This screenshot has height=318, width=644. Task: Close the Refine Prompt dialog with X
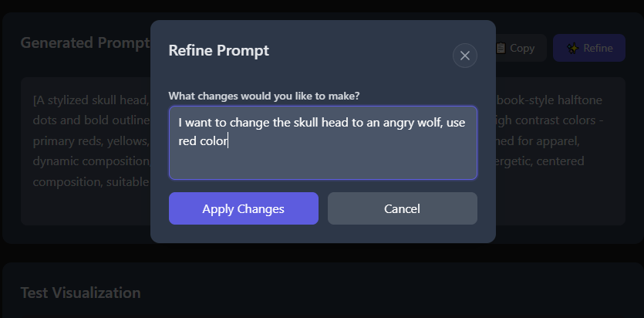point(464,56)
